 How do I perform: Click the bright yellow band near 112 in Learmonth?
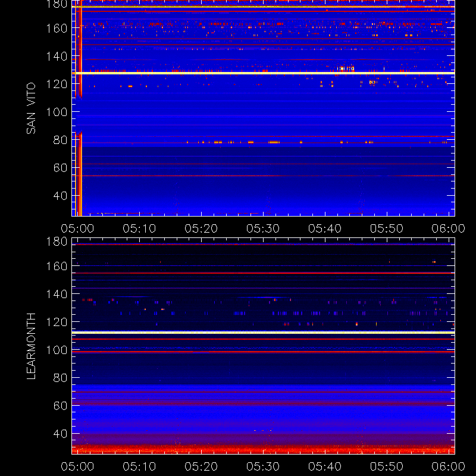[x=263, y=333]
